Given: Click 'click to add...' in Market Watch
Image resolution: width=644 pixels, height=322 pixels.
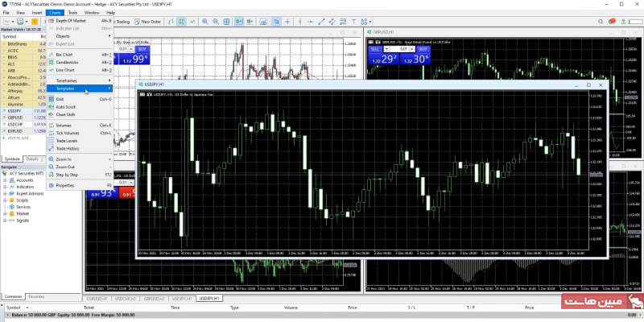Looking at the screenshot, I should coord(19,138).
